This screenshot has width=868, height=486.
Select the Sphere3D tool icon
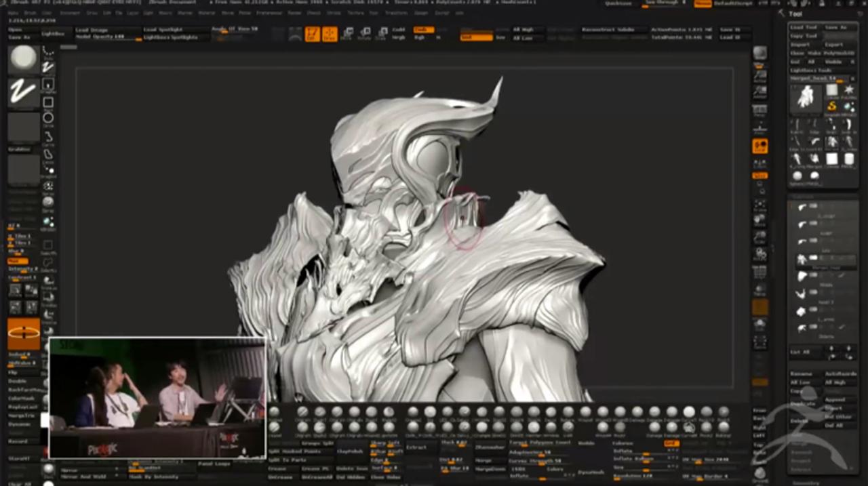[798, 176]
